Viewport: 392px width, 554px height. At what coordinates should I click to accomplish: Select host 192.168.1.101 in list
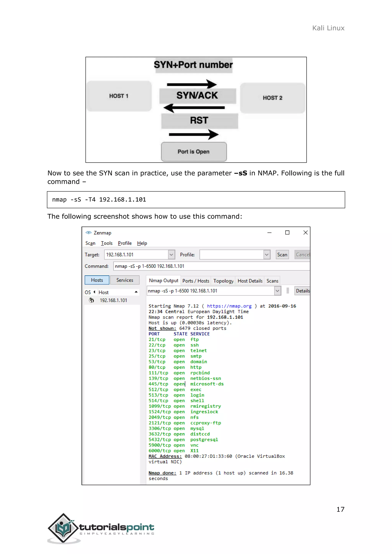(x=113, y=300)
